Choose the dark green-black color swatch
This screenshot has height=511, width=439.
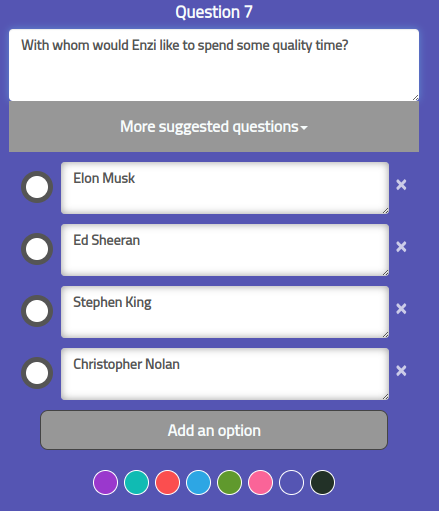point(322,482)
